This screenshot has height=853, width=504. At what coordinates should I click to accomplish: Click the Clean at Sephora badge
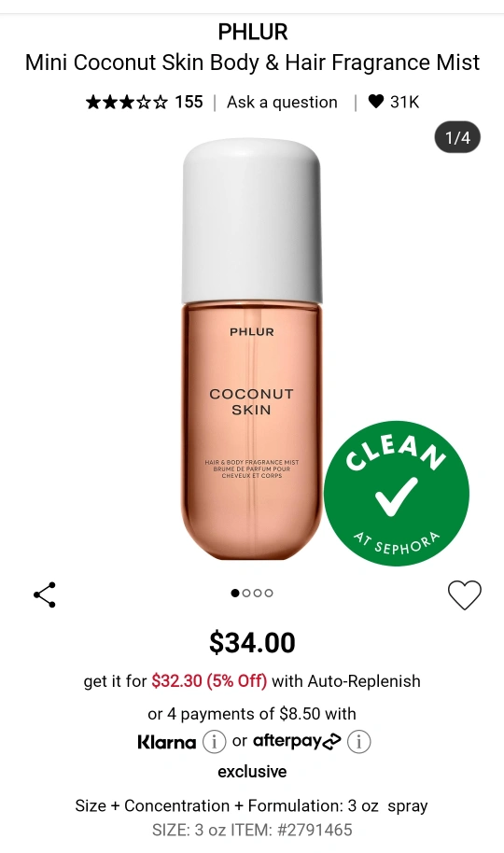coord(397,493)
